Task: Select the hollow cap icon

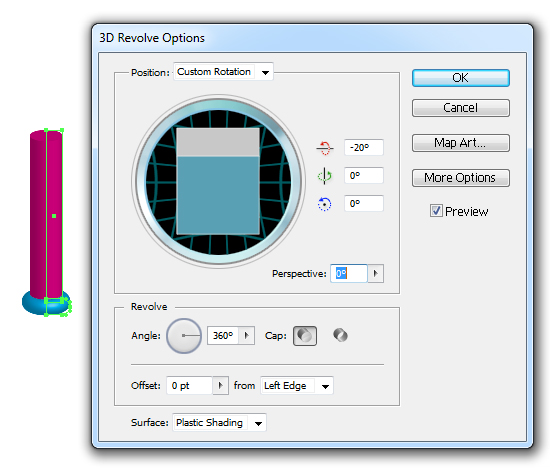Action: [x=340, y=335]
